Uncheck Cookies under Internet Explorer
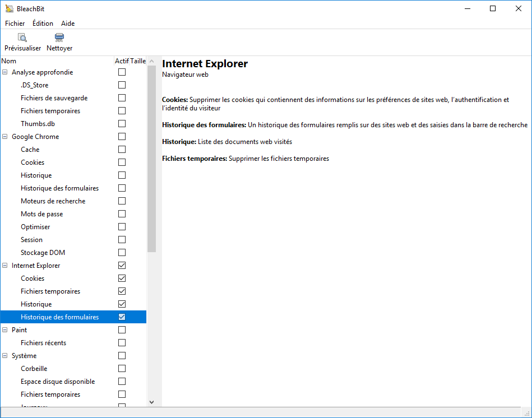This screenshot has width=532, height=418. pyautogui.click(x=122, y=278)
